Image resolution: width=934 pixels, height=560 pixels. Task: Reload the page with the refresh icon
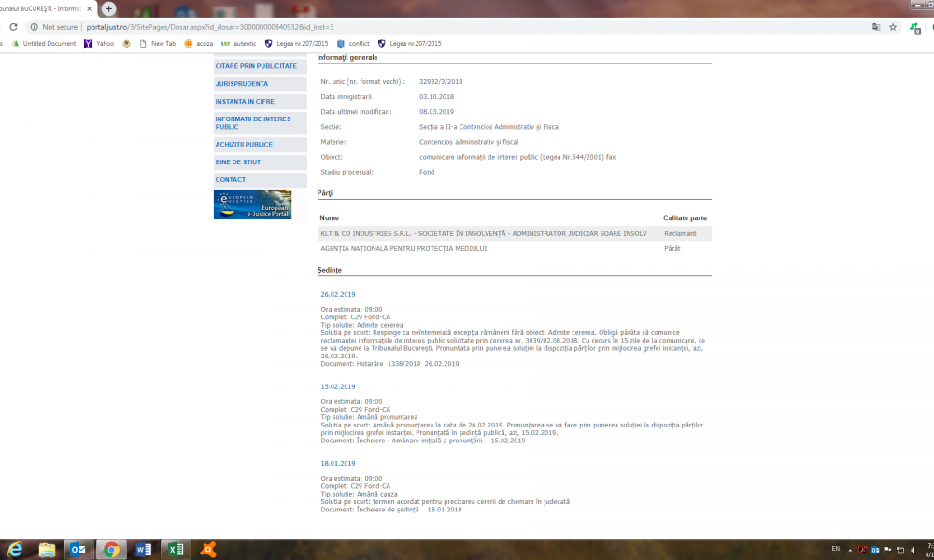click(x=13, y=27)
